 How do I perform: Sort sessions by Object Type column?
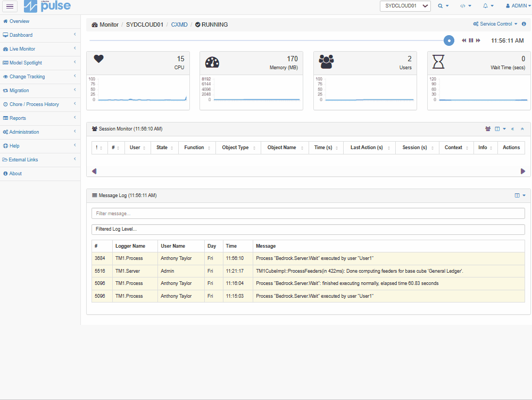pyautogui.click(x=238, y=148)
